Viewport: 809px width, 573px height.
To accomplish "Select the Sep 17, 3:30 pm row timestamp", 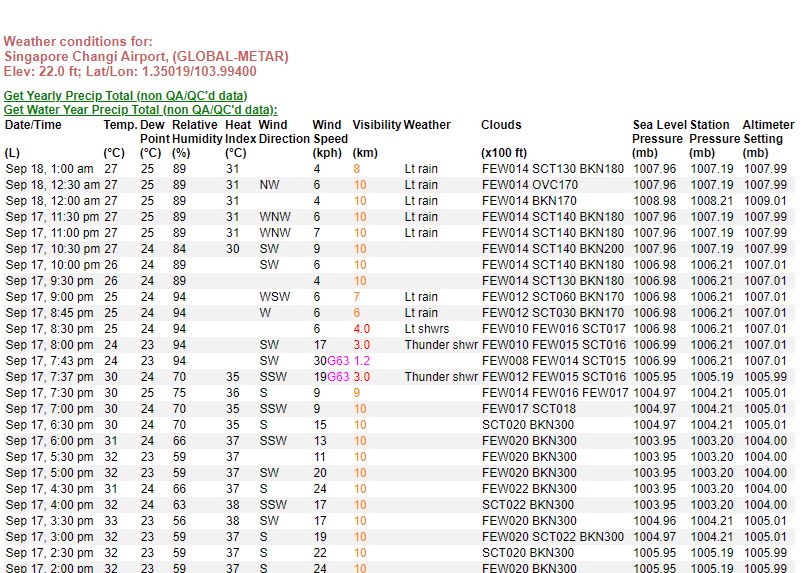I will (x=50, y=520).
